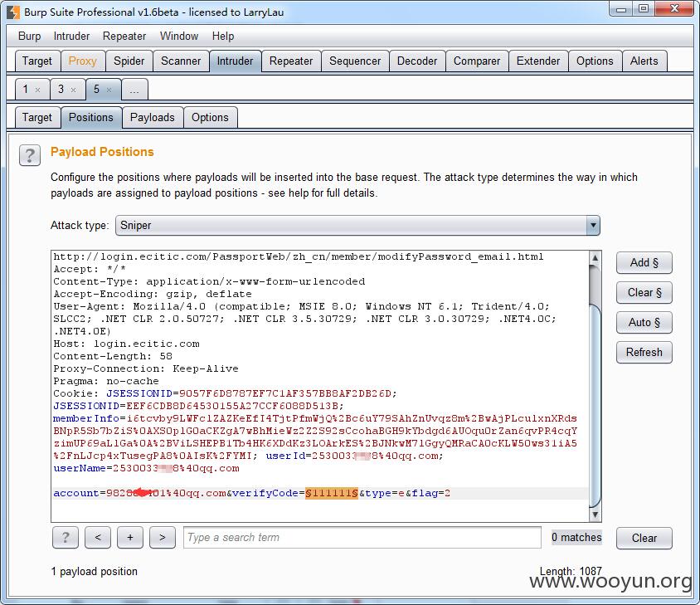This screenshot has height=605, width=700.
Task: Open a new Intruder tab with ellipsis
Action: tap(134, 90)
